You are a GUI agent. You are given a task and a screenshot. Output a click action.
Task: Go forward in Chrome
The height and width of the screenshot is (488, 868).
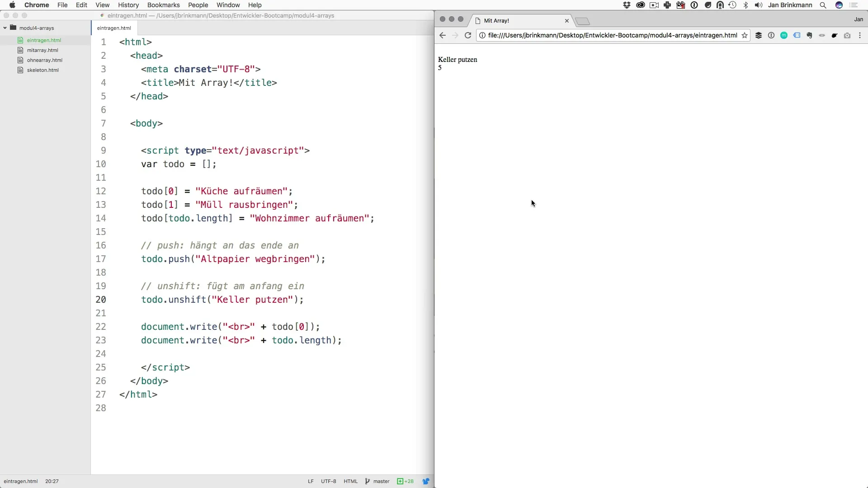[x=455, y=35]
